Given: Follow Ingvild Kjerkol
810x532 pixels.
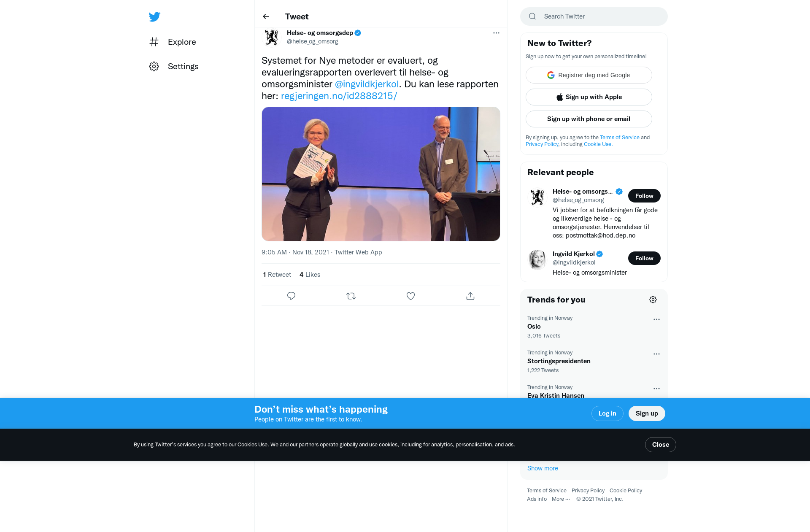Looking at the screenshot, I should click(x=644, y=258).
